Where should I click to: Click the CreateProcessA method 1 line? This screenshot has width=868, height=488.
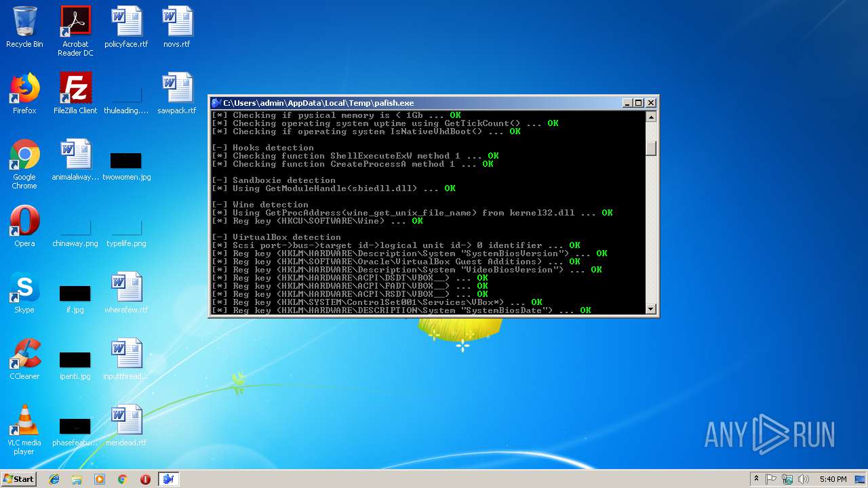pyautogui.click(x=353, y=164)
